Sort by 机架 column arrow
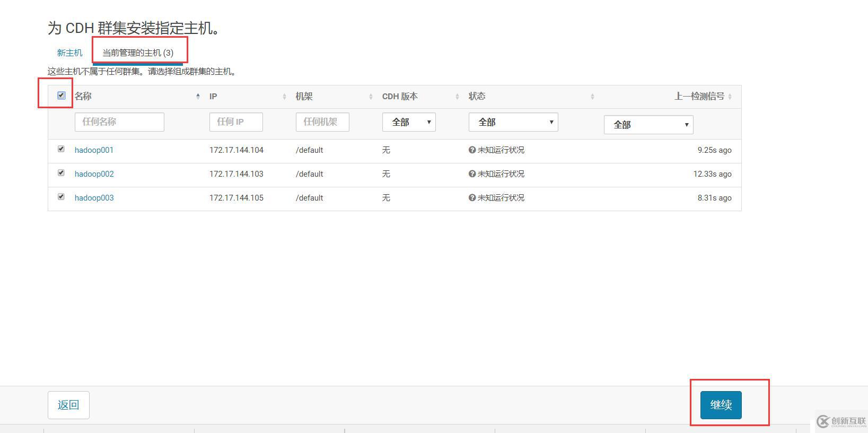The width and height of the screenshot is (868, 433). (371, 97)
